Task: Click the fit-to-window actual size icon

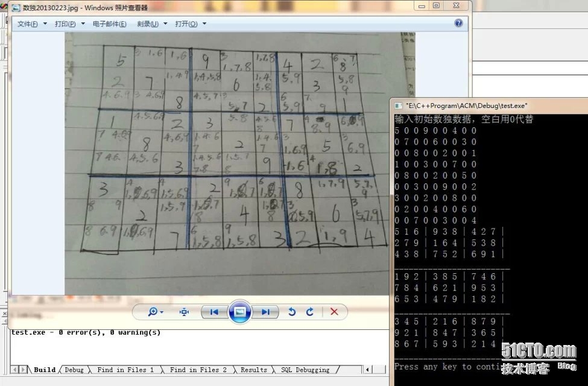Action: pos(184,312)
